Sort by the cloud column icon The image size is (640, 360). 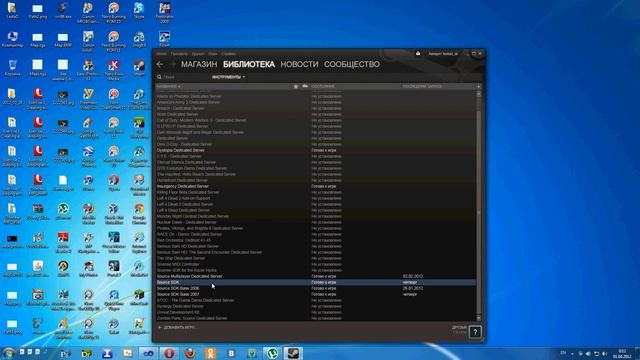(x=305, y=87)
